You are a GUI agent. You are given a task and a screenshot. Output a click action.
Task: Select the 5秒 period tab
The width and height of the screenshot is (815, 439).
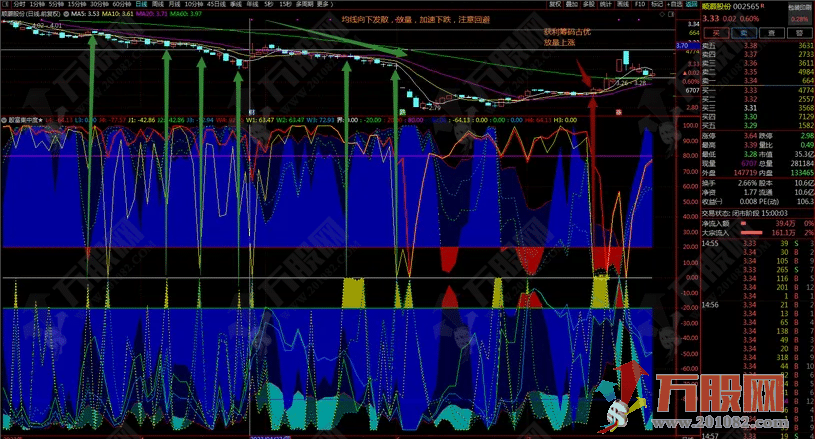pos(268,4)
